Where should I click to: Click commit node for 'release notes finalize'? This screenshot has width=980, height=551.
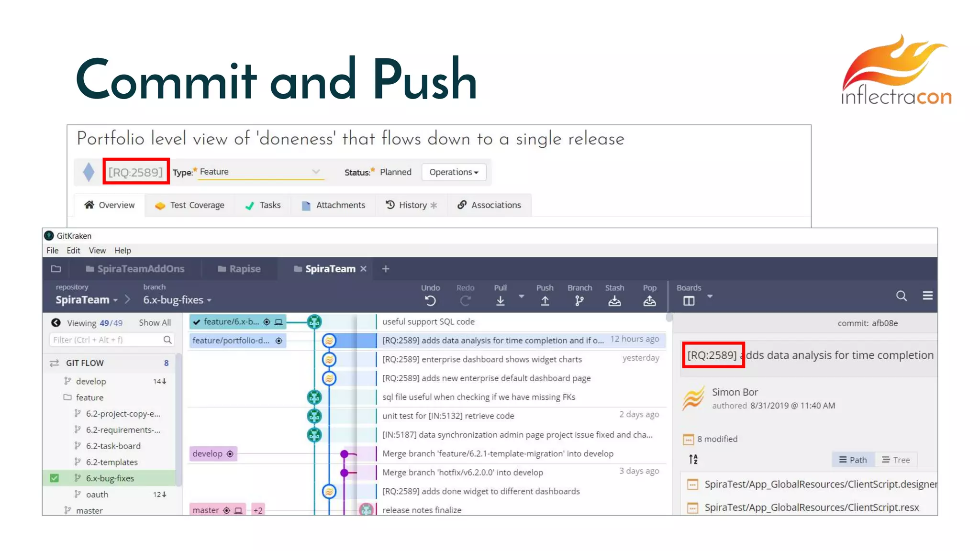click(x=366, y=510)
